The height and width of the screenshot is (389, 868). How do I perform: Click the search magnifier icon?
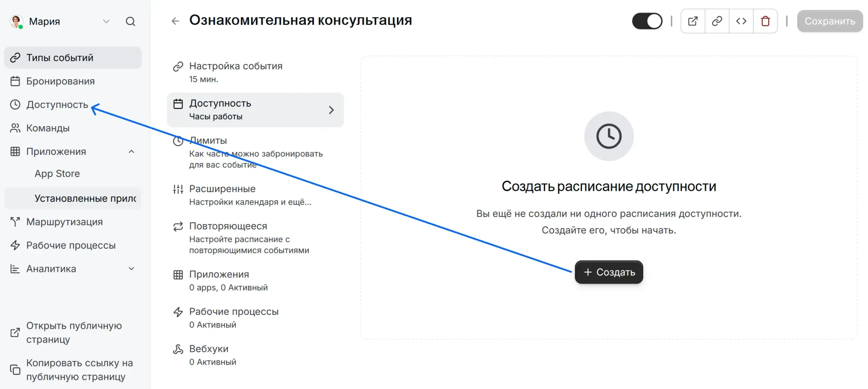[130, 21]
